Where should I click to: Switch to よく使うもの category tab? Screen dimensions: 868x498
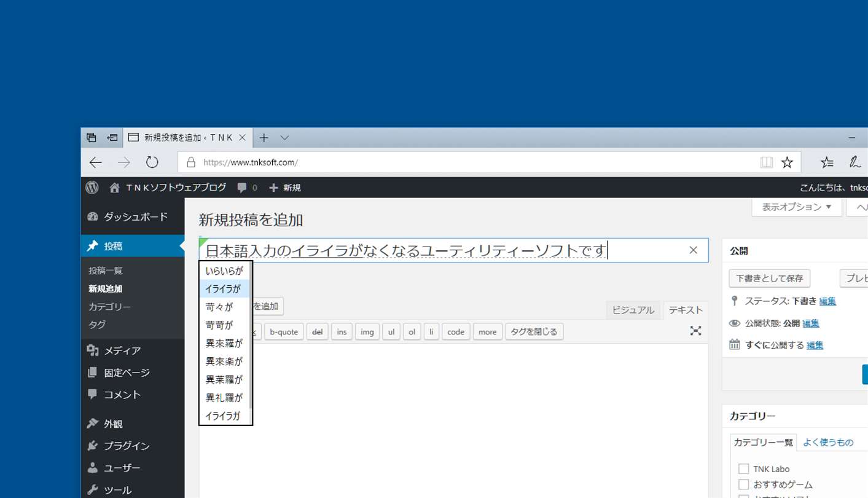click(x=828, y=443)
